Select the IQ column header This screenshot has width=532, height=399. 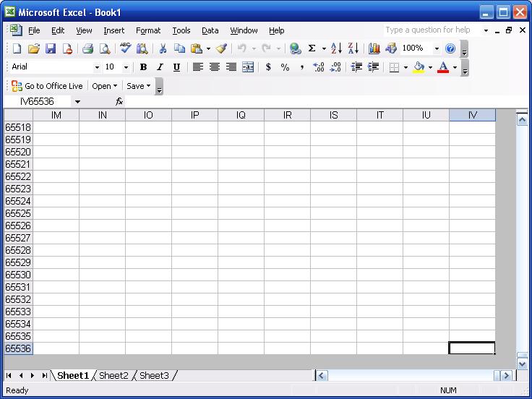tap(241, 115)
